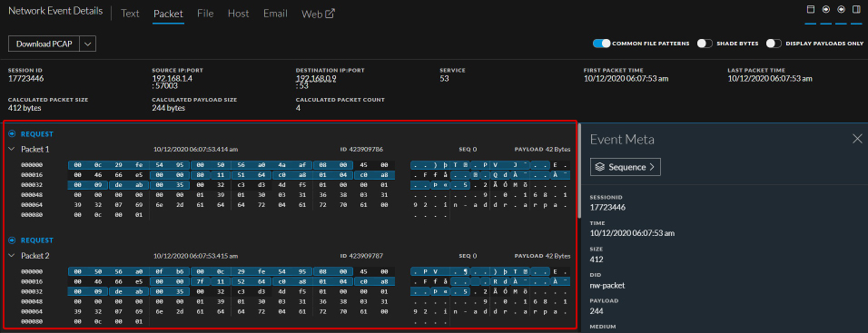Click Event Meta PAYLOAD value 244
This screenshot has width=868, height=333.
597,311
